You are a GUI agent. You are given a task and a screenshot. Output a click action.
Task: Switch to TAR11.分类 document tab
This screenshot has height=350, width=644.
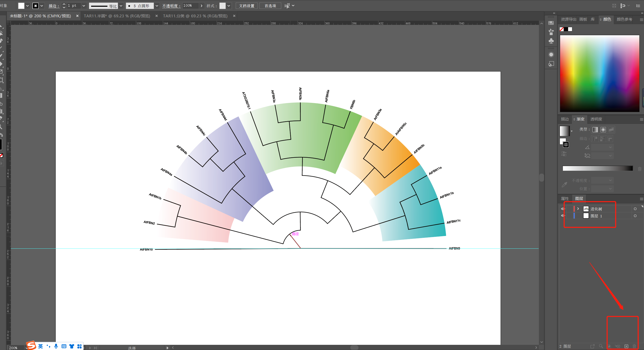tap(195, 16)
